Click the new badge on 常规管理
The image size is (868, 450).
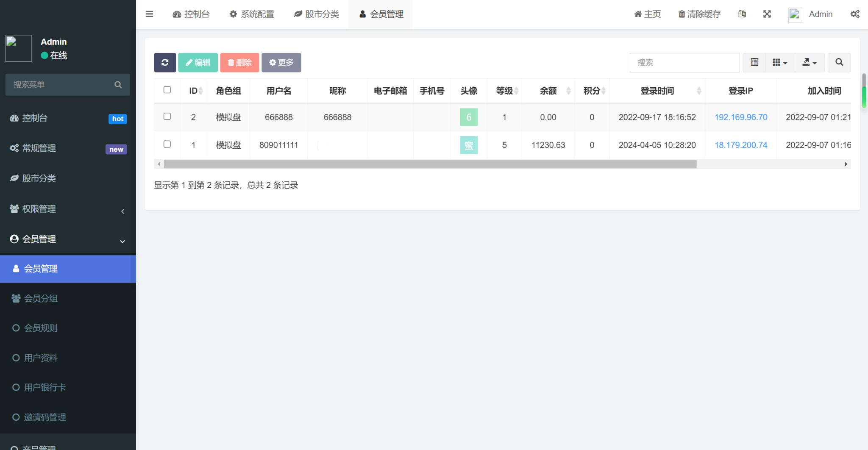click(116, 149)
